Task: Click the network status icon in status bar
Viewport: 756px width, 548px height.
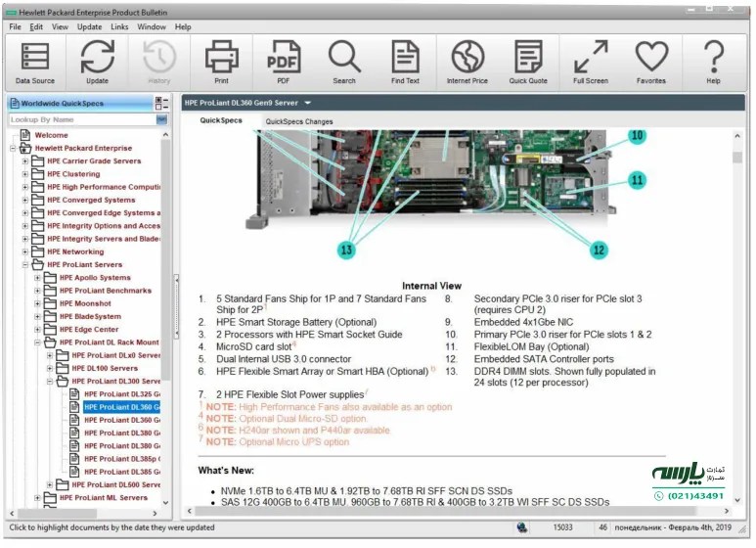Action: pyautogui.click(x=521, y=527)
